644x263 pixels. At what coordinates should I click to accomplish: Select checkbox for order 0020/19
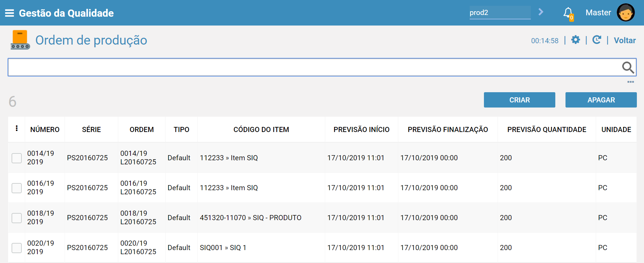point(17,248)
